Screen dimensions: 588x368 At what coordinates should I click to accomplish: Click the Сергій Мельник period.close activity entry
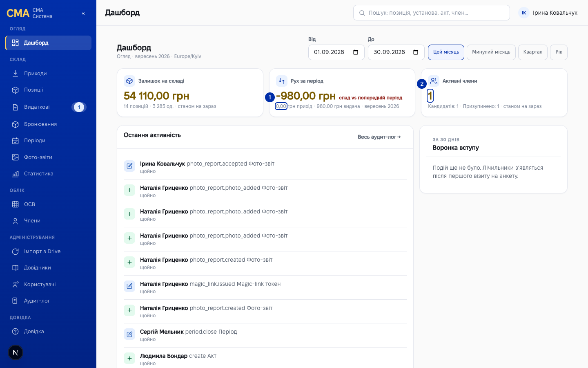(265, 335)
